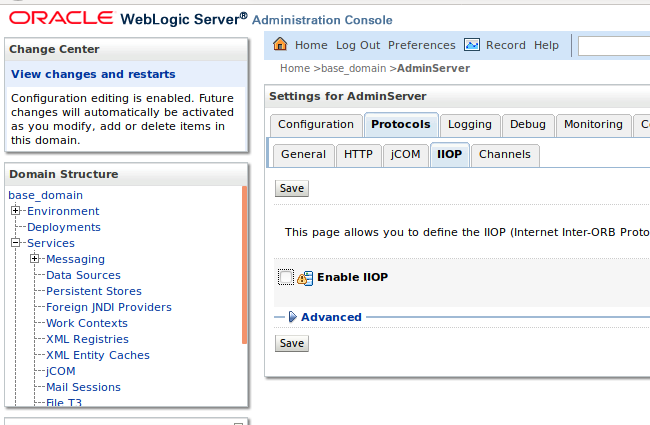Viewport: 650px width, 425px height.
Task: Click the top Save button
Action: pos(292,188)
